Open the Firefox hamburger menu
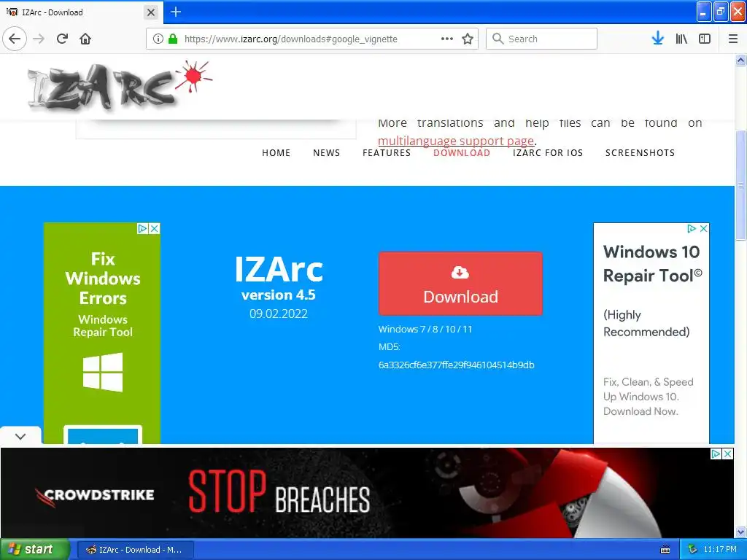This screenshot has width=747, height=560. (x=733, y=39)
